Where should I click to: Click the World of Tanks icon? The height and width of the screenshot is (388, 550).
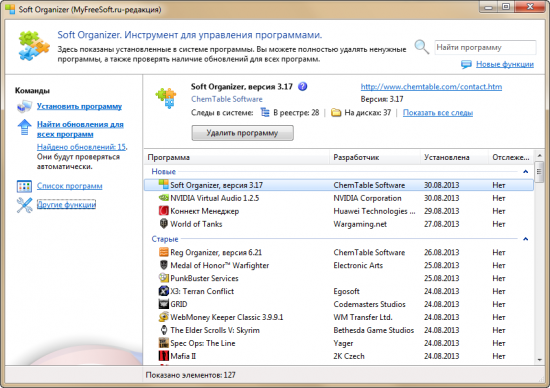(x=163, y=223)
